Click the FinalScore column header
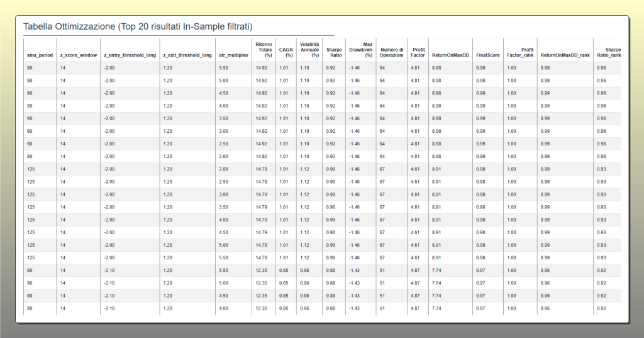The height and width of the screenshot is (338, 644). [x=488, y=55]
